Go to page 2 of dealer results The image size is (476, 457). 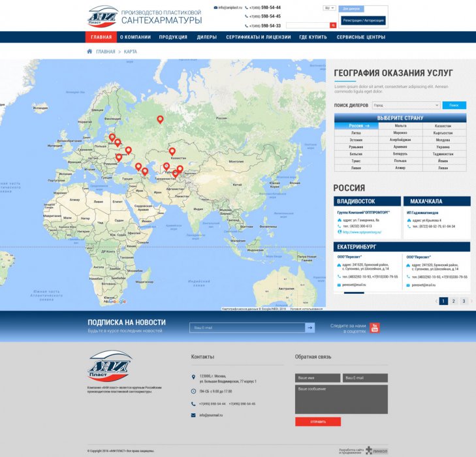click(x=453, y=301)
